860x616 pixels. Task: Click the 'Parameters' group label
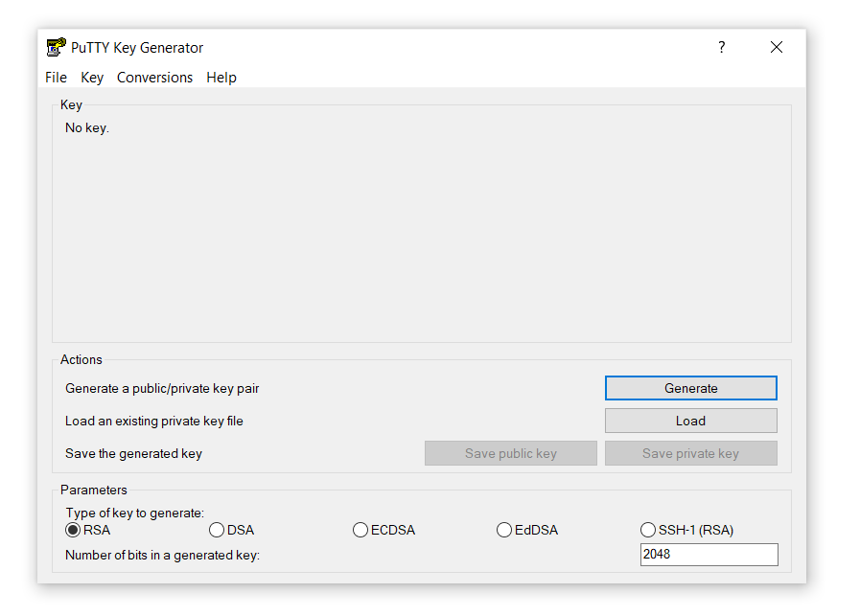[x=94, y=490]
